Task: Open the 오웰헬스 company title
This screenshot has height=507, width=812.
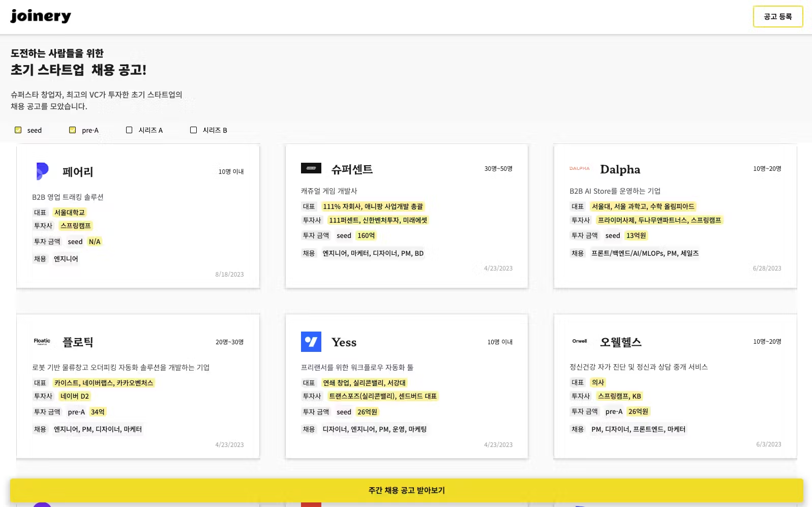Action: [621, 342]
